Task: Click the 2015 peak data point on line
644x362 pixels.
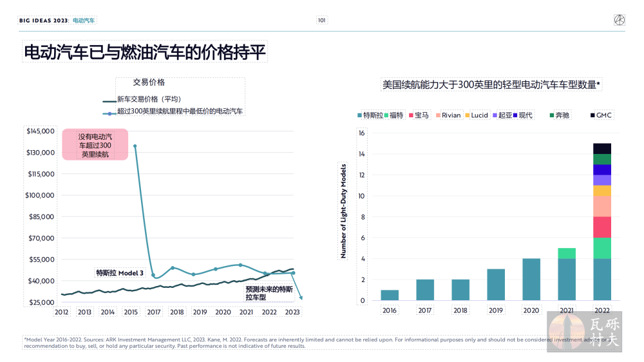Action: [x=135, y=146]
